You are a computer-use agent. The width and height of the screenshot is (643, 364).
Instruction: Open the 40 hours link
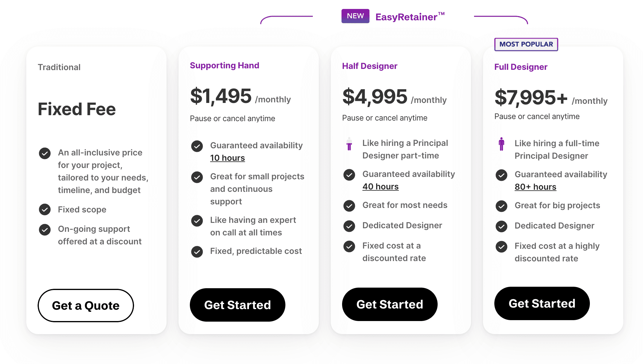pyautogui.click(x=381, y=186)
